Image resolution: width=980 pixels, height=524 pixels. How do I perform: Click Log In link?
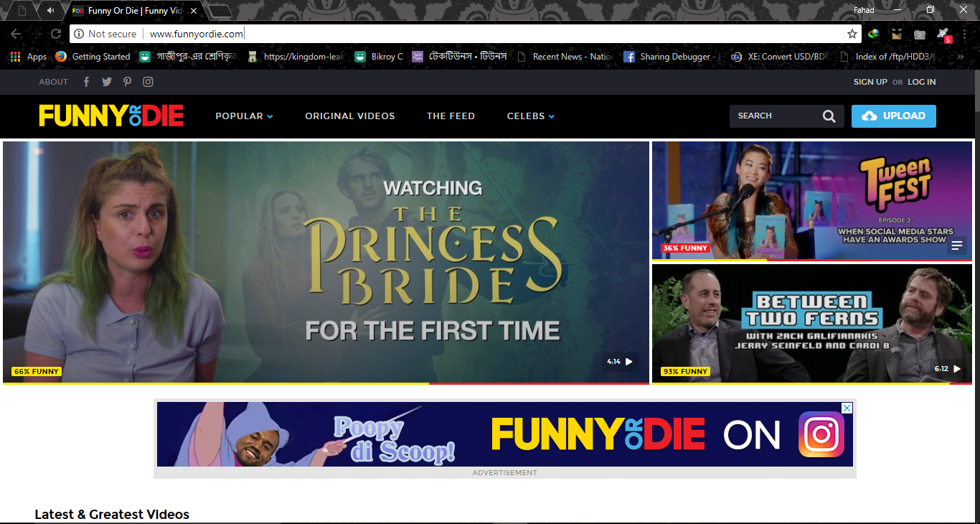pyautogui.click(x=922, y=82)
